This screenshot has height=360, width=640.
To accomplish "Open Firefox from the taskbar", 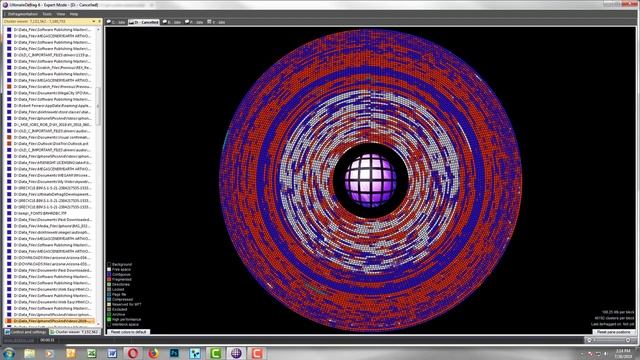I will click(x=153, y=353).
